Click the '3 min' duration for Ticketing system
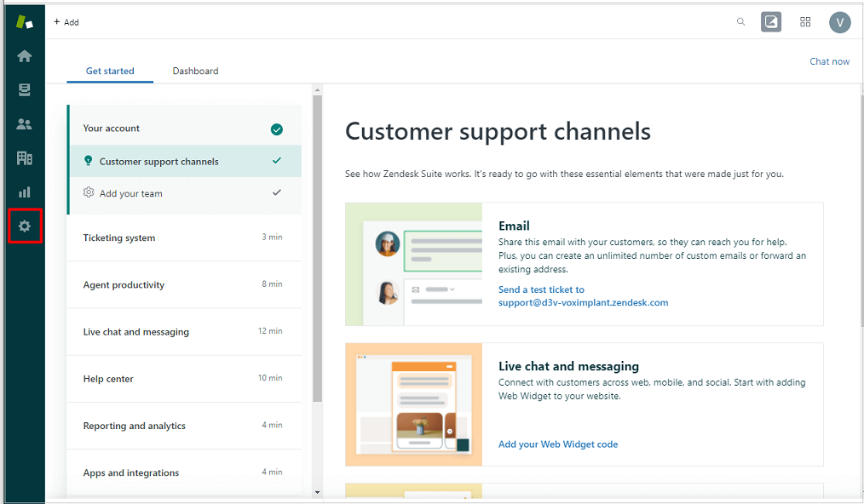 point(272,237)
